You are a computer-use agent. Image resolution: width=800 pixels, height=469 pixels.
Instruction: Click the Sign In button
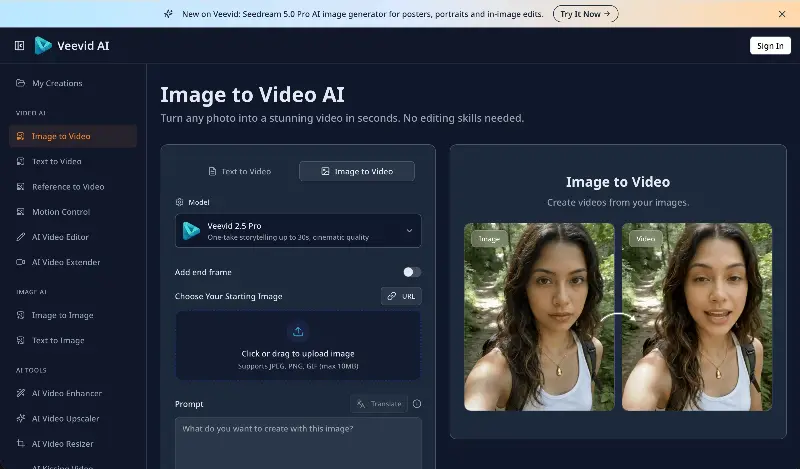point(770,45)
